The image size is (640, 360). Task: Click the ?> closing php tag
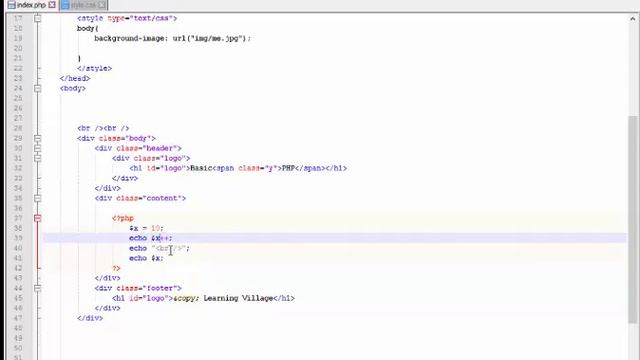tap(116, 268)
